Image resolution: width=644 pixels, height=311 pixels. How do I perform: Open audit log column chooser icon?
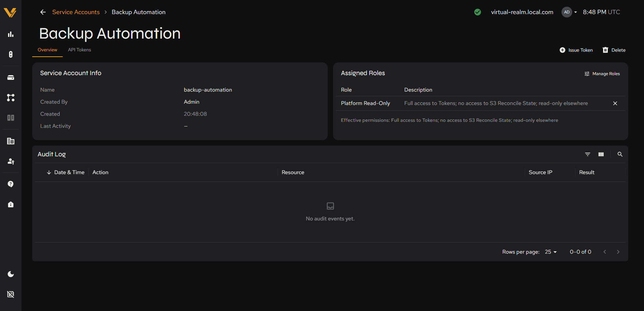(601, 154)
